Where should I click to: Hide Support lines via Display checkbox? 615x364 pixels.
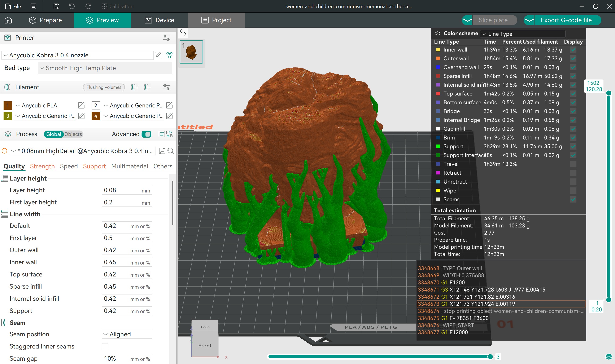tap(573, 146)
